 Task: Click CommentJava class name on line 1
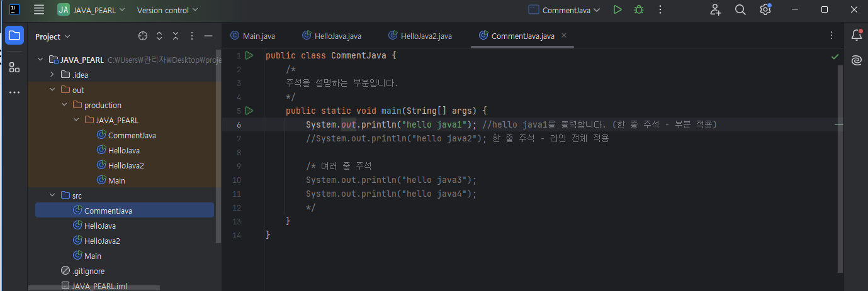coord(359,55)
